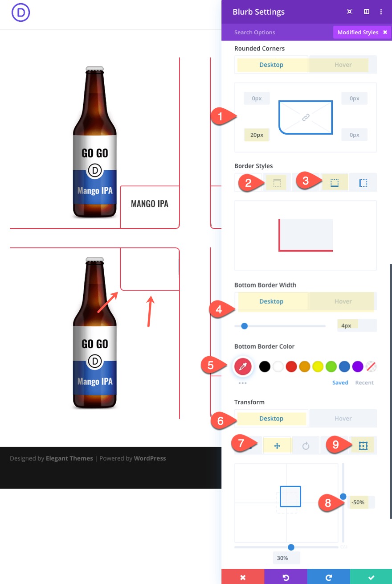This screenshot has width=392, height=584.
Task: Pick the black color swatch
Action: click(265, 367)
